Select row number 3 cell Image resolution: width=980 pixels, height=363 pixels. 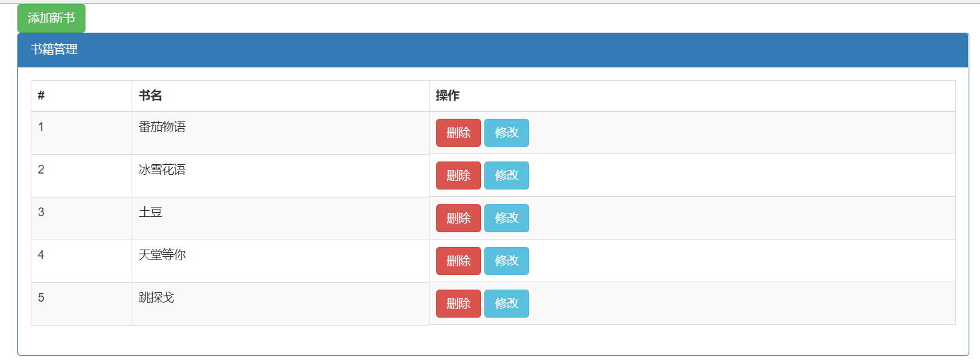click(81, 219)
